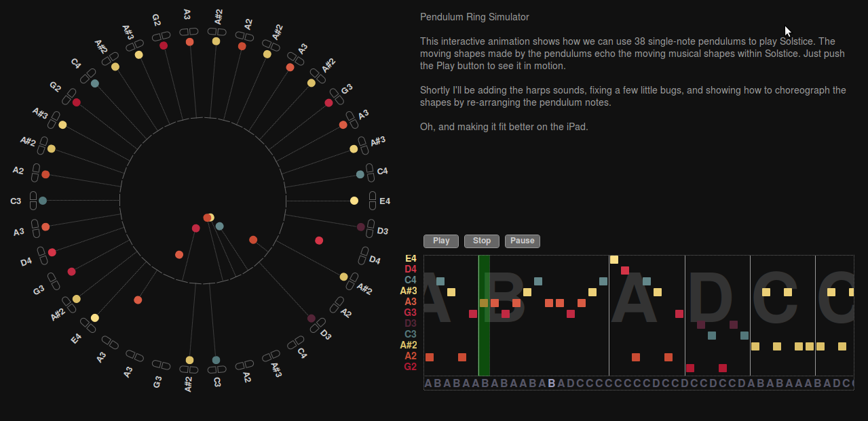This screenshot has width=868, height=421.
Task: Click the dark maroon ball beside the ring's right-side D3 label
Action: pos(361,227)
